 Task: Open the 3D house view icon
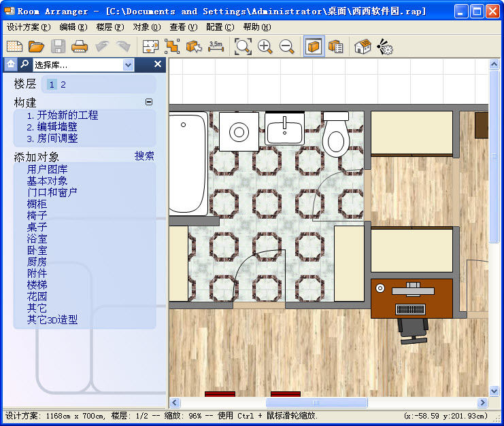tap(363, 46)
